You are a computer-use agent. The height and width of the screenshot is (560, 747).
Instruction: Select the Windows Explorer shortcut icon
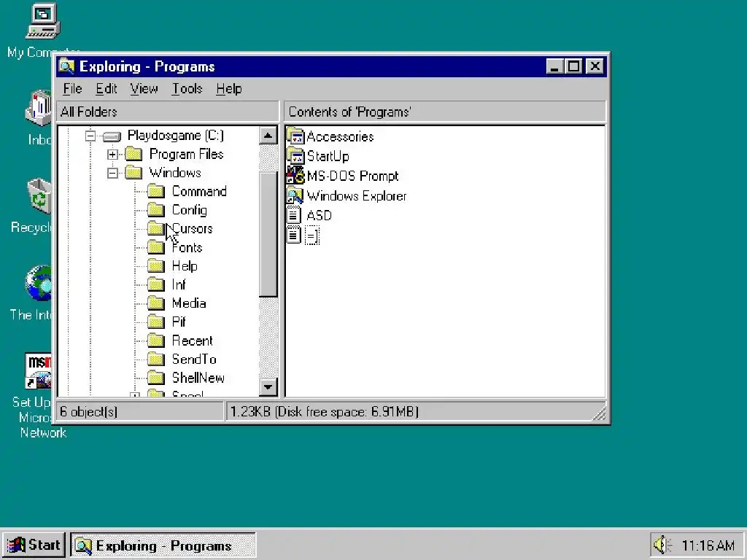[295, 195]
